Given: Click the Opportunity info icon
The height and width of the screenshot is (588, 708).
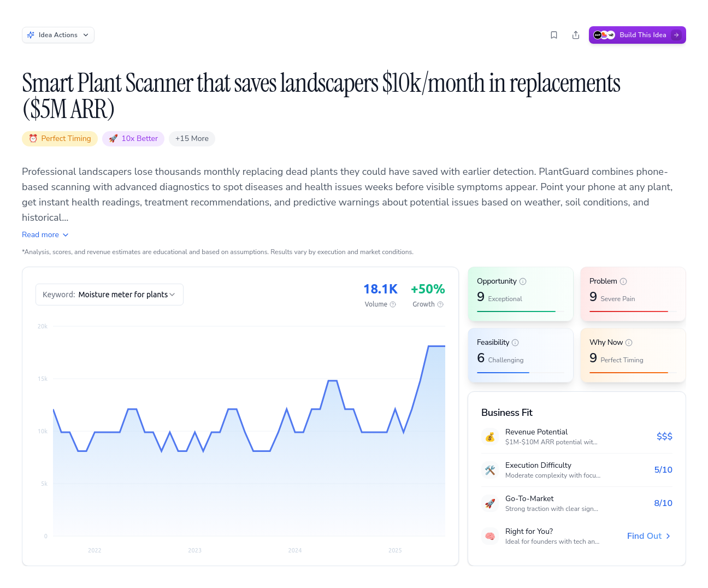Looking at the screenshot, I should coord(523,281).
